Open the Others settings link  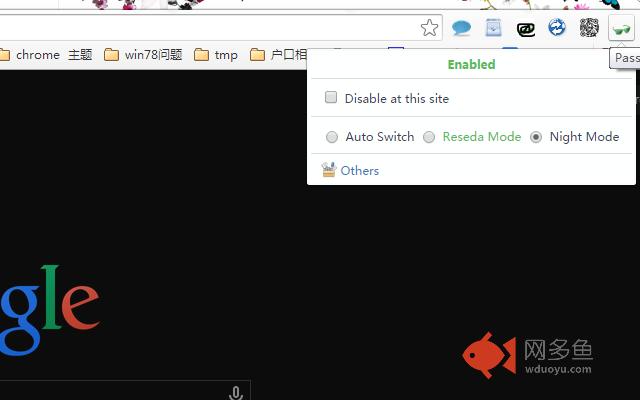pos(360,171)
